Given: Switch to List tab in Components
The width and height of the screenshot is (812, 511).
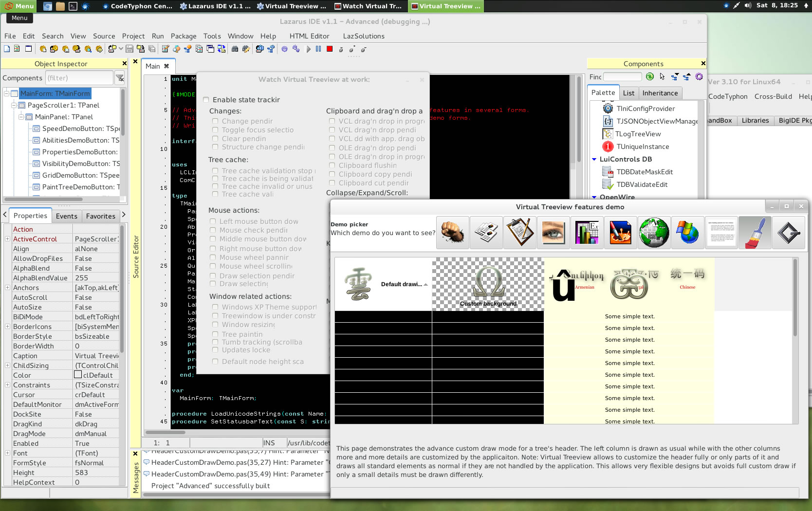Looking at the screenshot, I should (x=628, y=93).
